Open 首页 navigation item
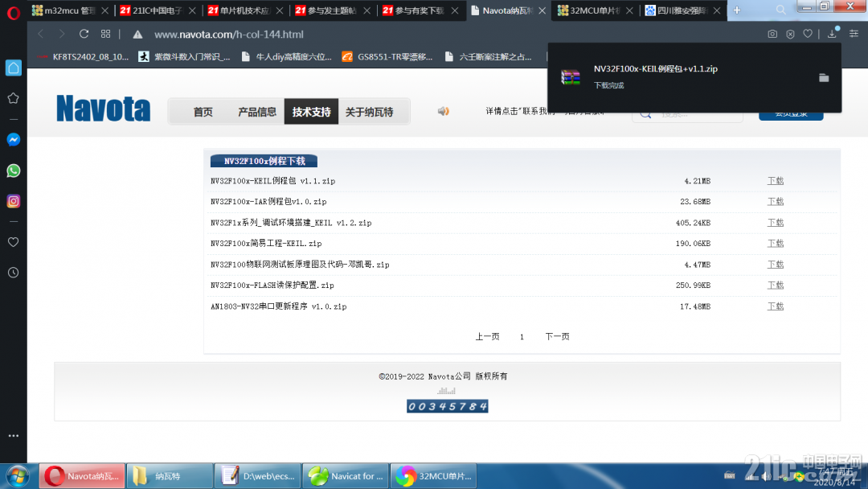 pos(203,112)
